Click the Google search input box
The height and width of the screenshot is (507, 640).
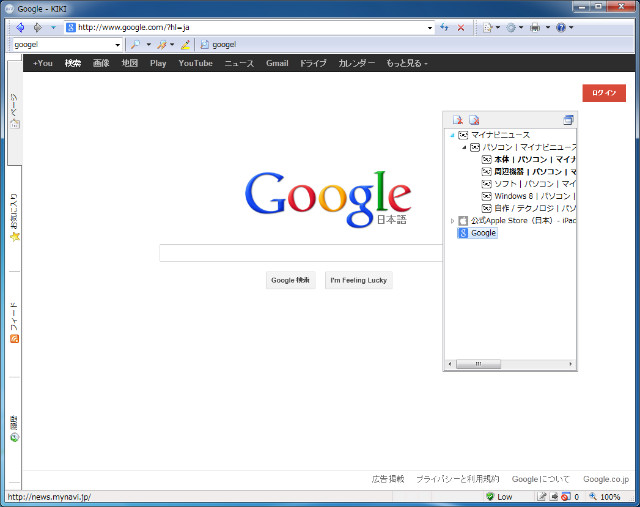[301, 253]
